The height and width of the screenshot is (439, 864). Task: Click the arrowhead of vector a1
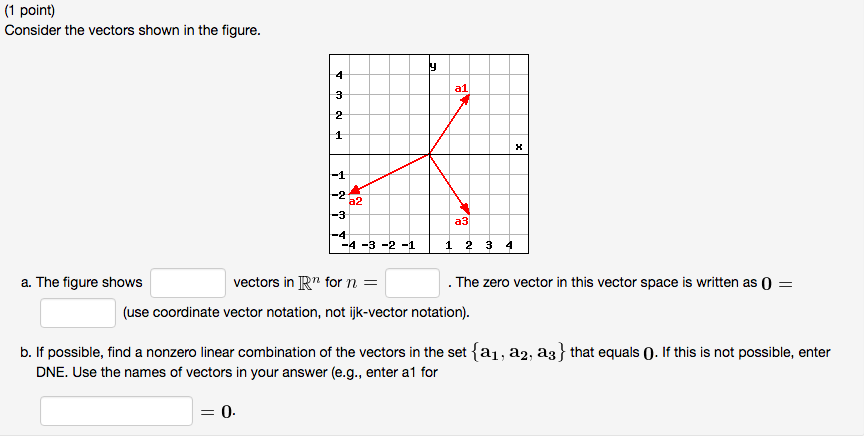pos(466,99)
